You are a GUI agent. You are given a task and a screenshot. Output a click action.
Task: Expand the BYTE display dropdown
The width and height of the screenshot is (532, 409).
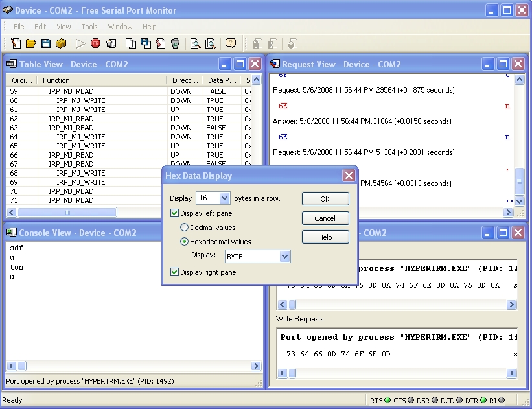pyautogui.click(x=284, y=257)
